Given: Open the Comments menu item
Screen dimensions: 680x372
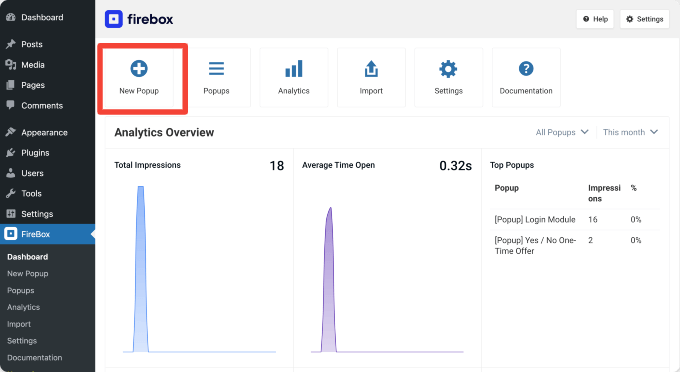Looking at the screenshot, I should (x=48, y=105).
